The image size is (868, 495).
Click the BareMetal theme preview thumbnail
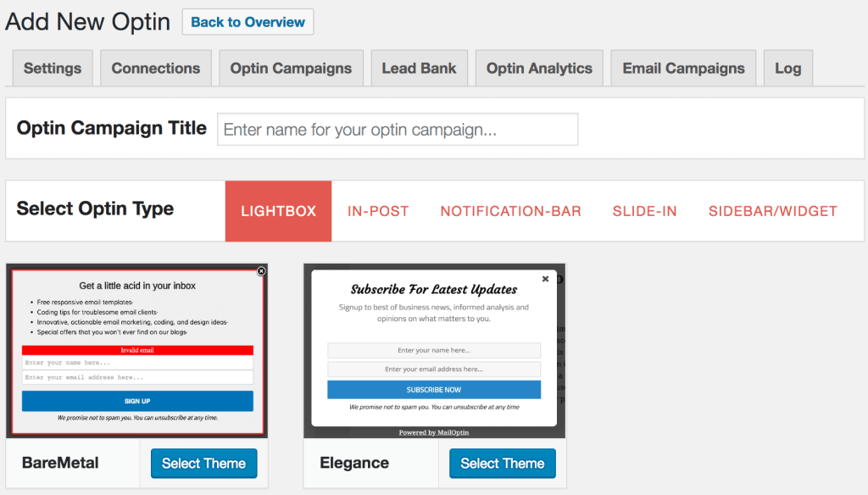pyautogui.click(x=137, y=351)
